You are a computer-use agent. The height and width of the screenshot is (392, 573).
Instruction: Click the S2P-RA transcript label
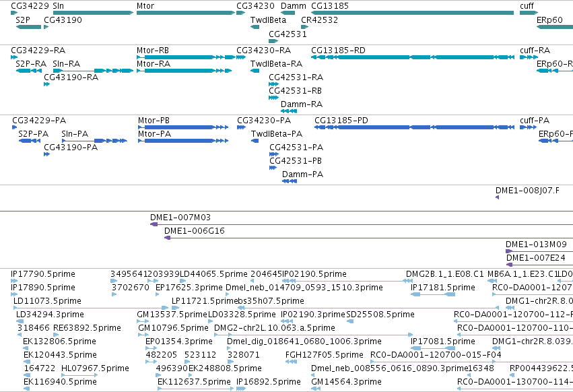31,63
